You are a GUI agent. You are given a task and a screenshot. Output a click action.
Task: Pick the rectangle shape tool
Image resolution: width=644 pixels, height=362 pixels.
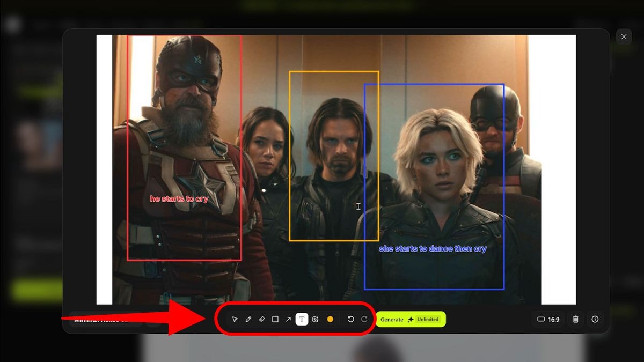[x=275, y=319]
